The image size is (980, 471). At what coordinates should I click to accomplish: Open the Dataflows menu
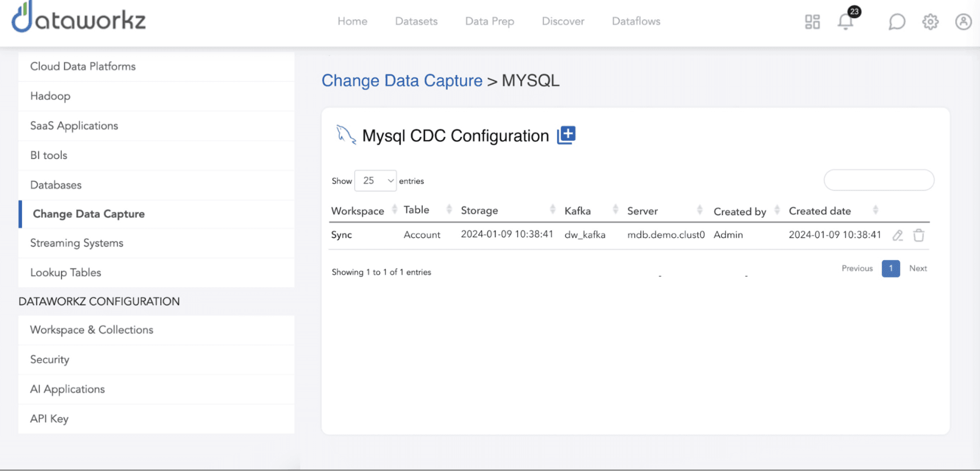click(636, 22)
